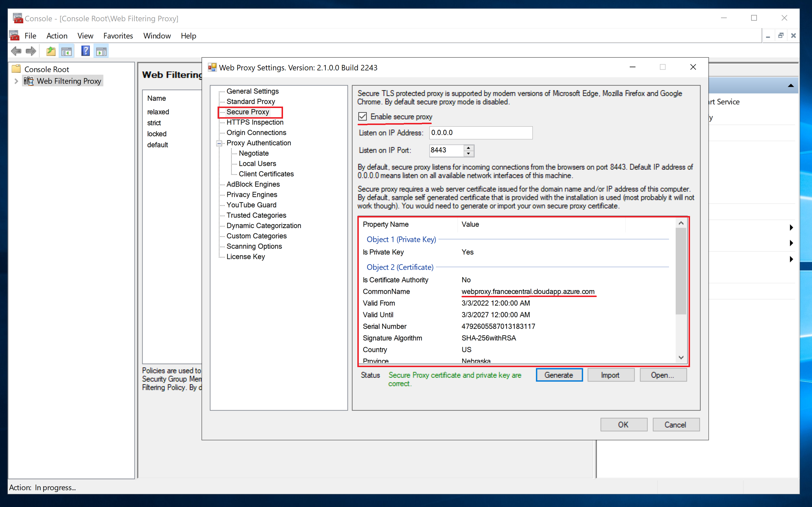812x507 pixels.
Task: Select Scanning Options tree item
Action: (x=254, y=246)
